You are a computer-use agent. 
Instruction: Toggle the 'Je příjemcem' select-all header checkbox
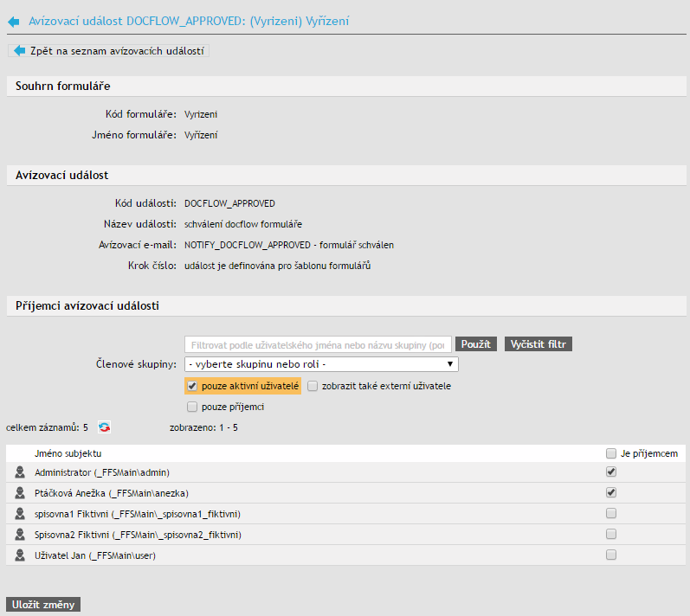[x=611, y=453]
